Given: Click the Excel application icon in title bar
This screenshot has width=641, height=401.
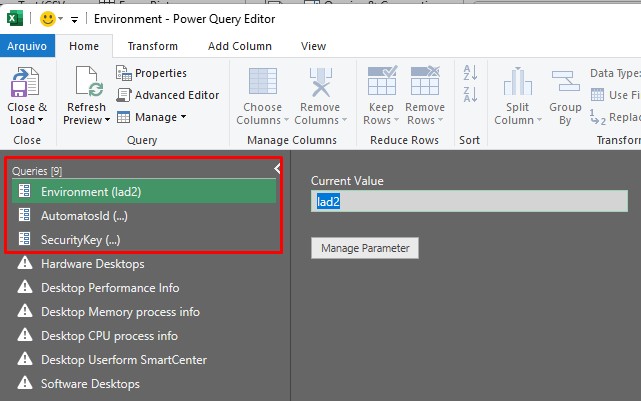Looking at the screenshot, I should [x=15, y=18].
